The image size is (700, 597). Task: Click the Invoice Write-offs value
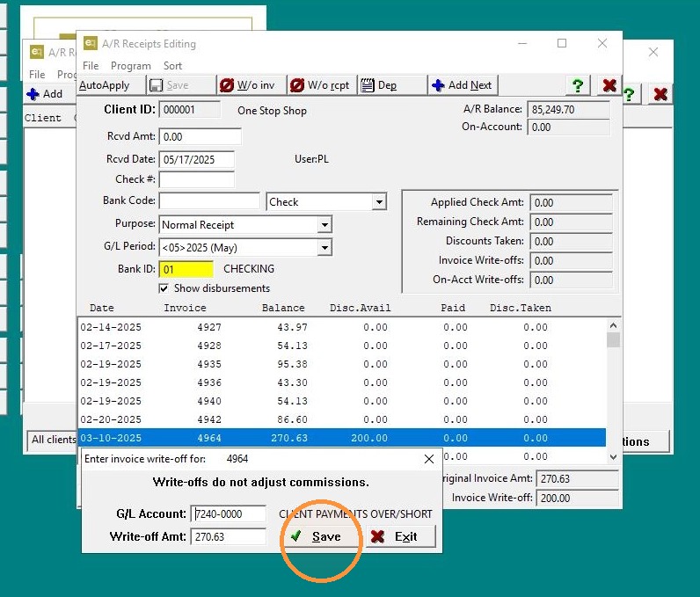point(571,260)
